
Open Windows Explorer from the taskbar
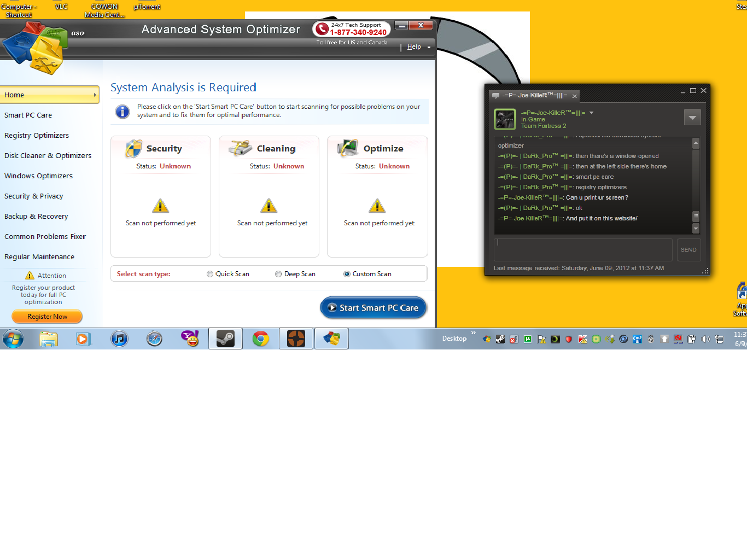click(48, 339)
